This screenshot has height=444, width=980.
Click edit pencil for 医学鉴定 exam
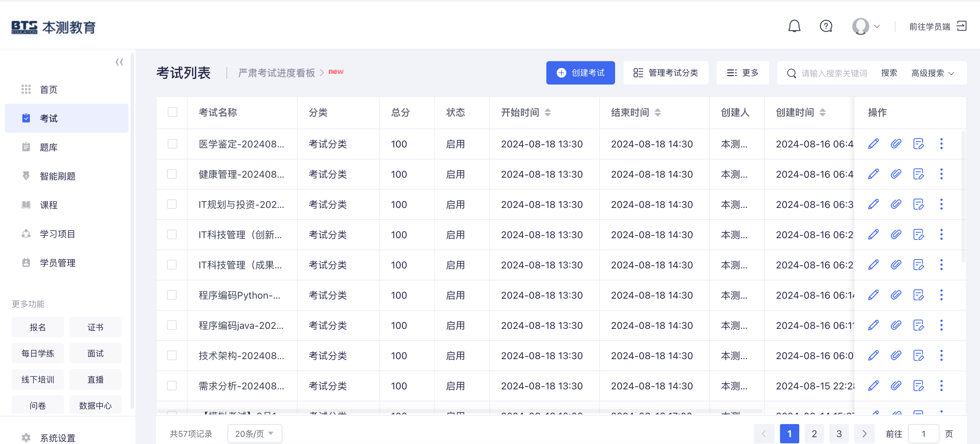(x=873, y=144)
